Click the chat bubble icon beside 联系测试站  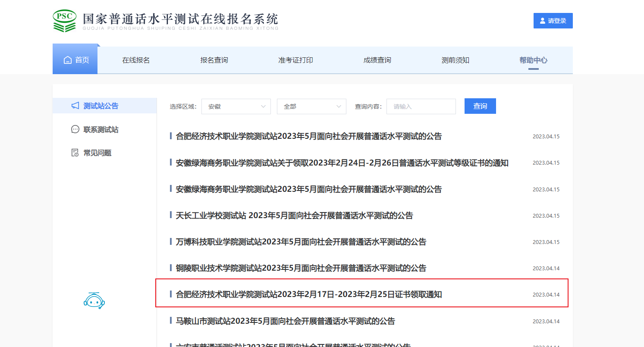click(75, 129)
